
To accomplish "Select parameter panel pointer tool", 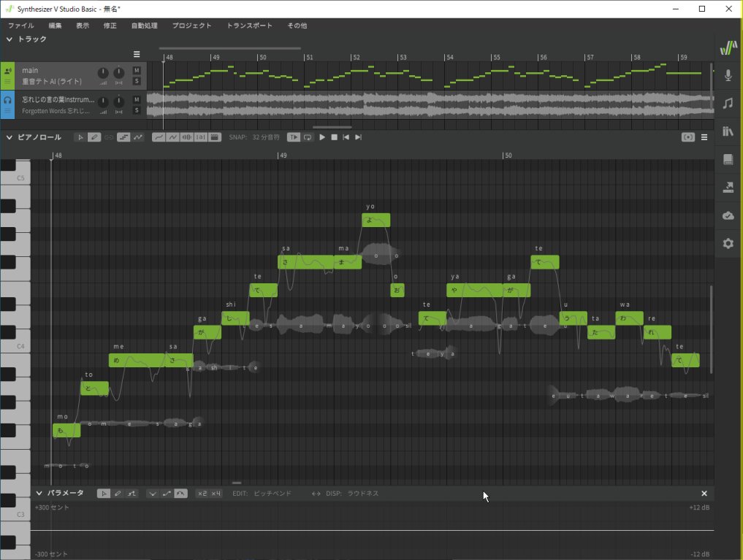I will pyautogui.click(x=103, y=494).
